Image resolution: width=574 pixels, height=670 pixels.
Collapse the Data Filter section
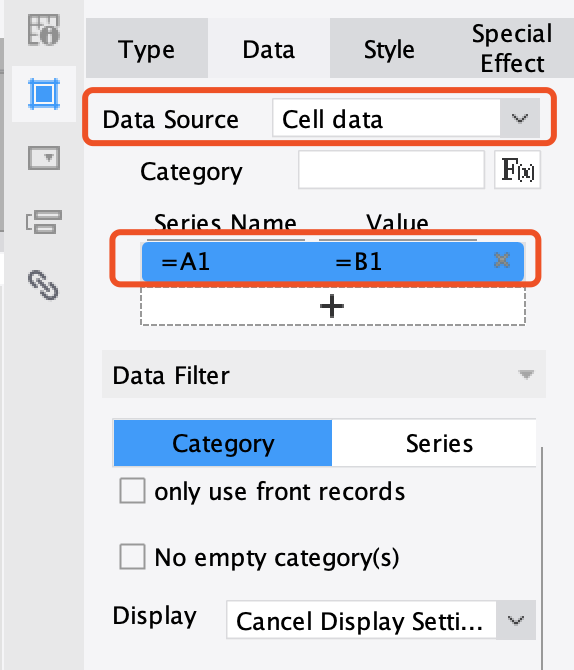point(526,375)
